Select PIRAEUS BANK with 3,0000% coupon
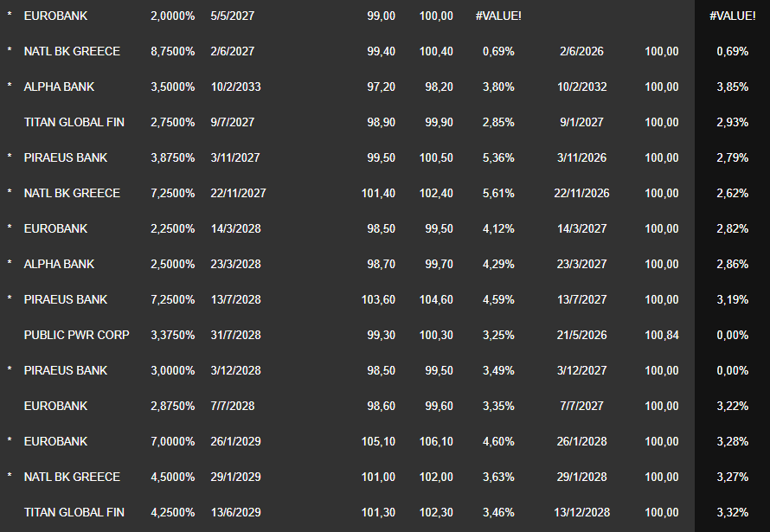The height and width of the screenshot is (532, 770). [66, 370]
